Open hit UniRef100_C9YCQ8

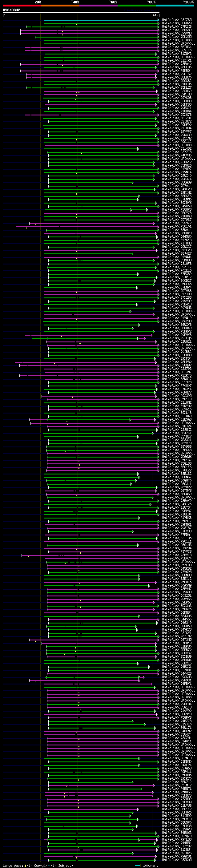[177, 98]
